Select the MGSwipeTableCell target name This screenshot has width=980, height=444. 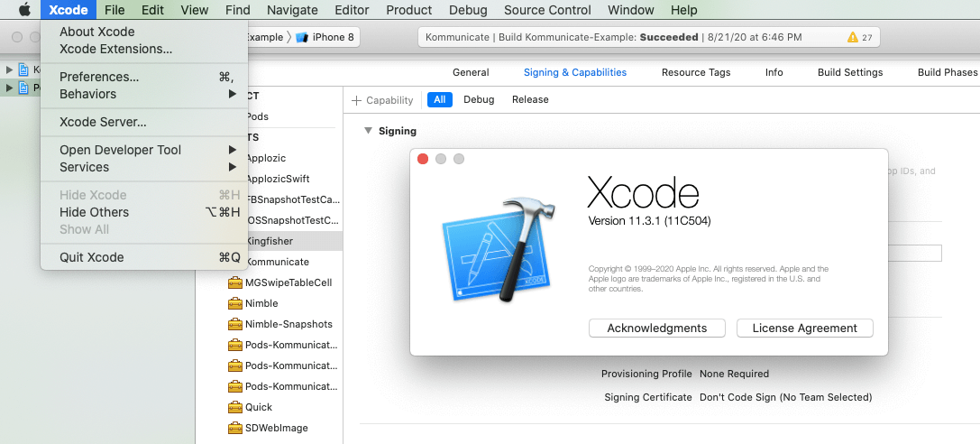(x=289, y=282)
